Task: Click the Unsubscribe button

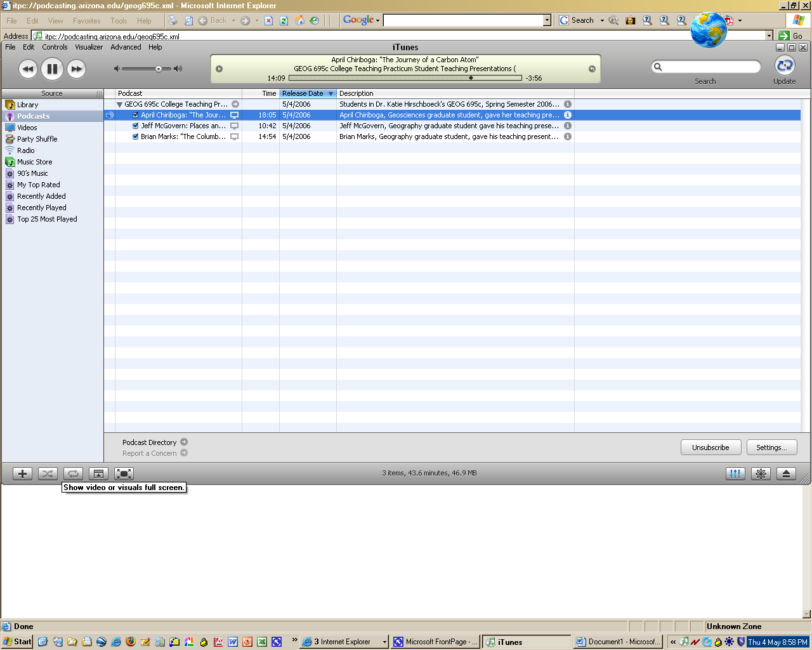Action: coord(710,448)
